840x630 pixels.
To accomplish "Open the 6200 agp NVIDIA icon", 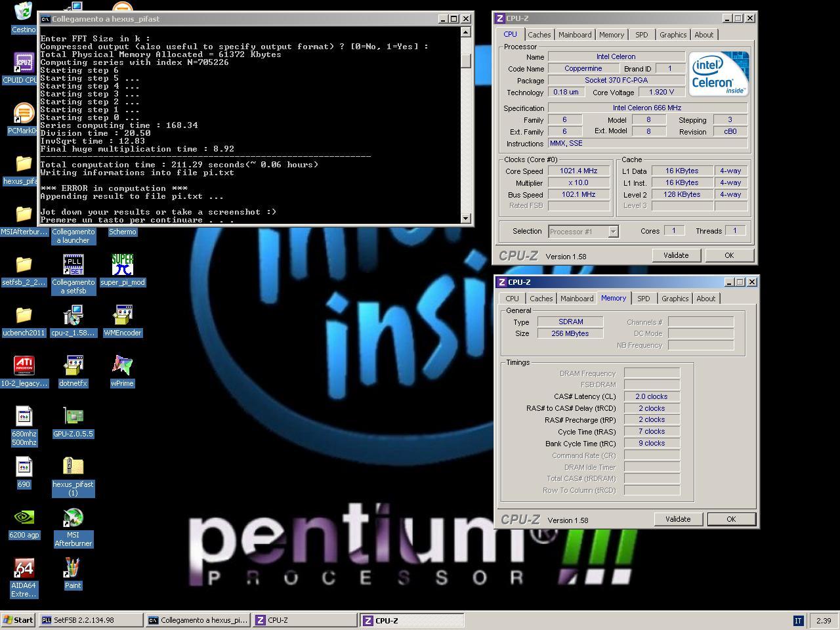I will tap(24, 518).
